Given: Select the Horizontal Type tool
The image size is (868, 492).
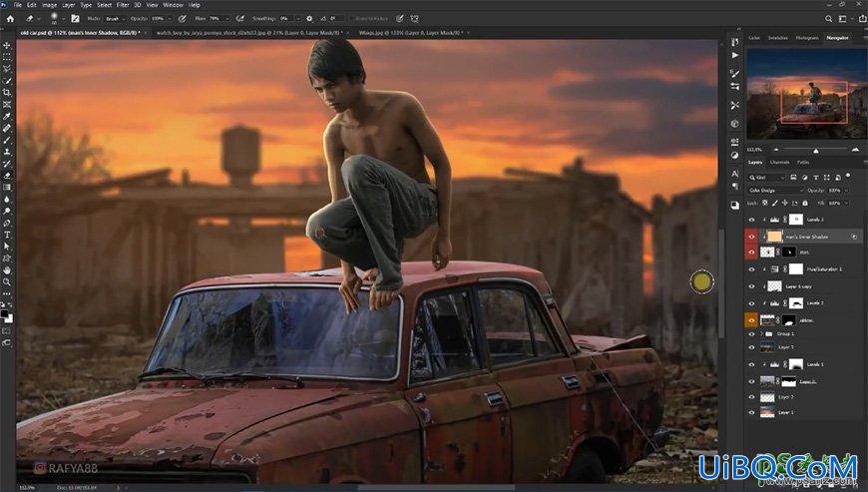Looking at the screenshot, I should point(7,235).
